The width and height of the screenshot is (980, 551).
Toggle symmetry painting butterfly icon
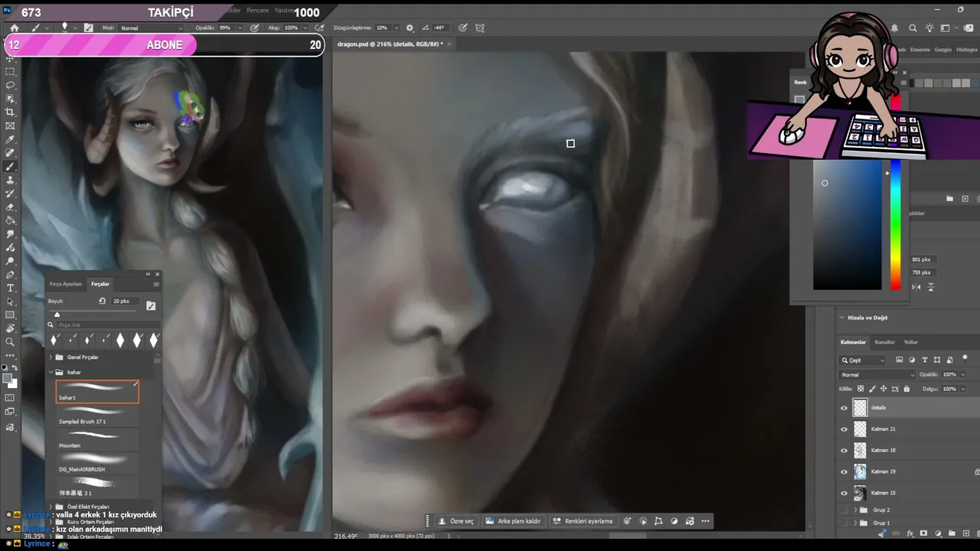point(480,28)
